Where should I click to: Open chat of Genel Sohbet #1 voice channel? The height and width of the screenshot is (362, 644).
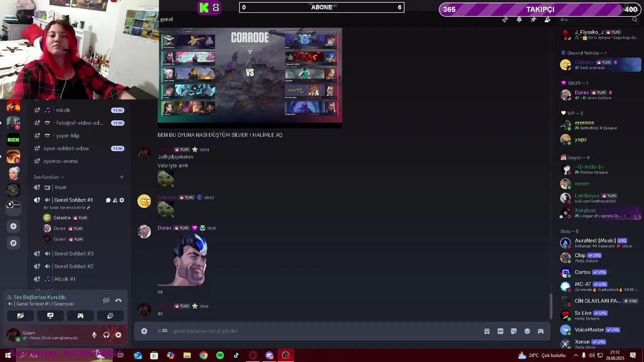[108, 200]
